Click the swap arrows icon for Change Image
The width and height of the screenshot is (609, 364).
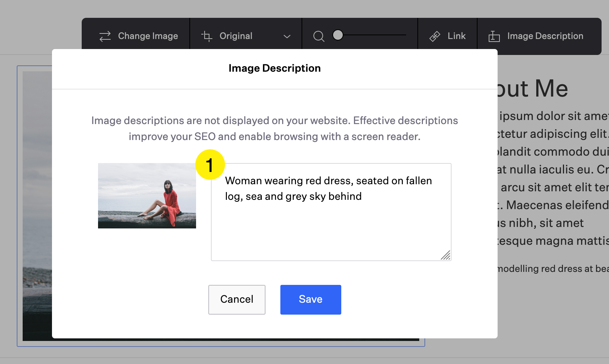pyautogui.click(x=105, y=36)
